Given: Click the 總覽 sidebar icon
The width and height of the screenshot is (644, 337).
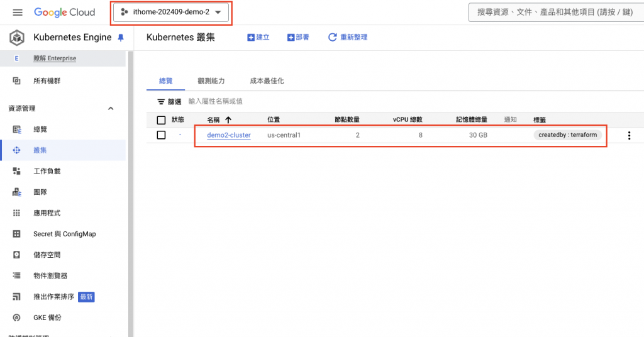Looking at the screenshot, I should 16,130.
